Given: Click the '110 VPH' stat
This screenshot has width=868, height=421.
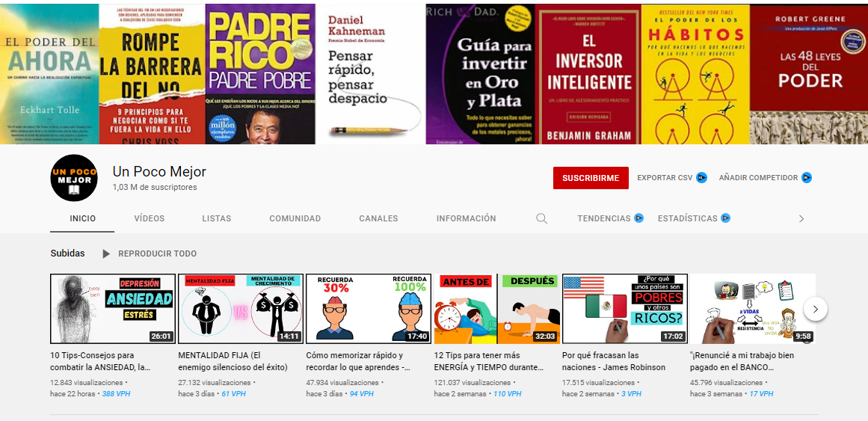Looking at the screenshot, I should (508, 394).
